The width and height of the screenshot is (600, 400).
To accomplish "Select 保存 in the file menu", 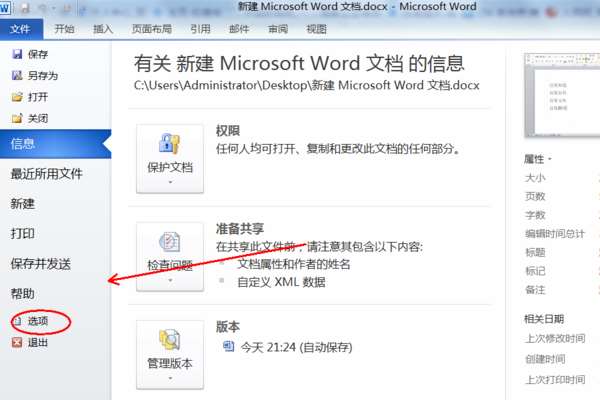I will click(x=38, y=54).
